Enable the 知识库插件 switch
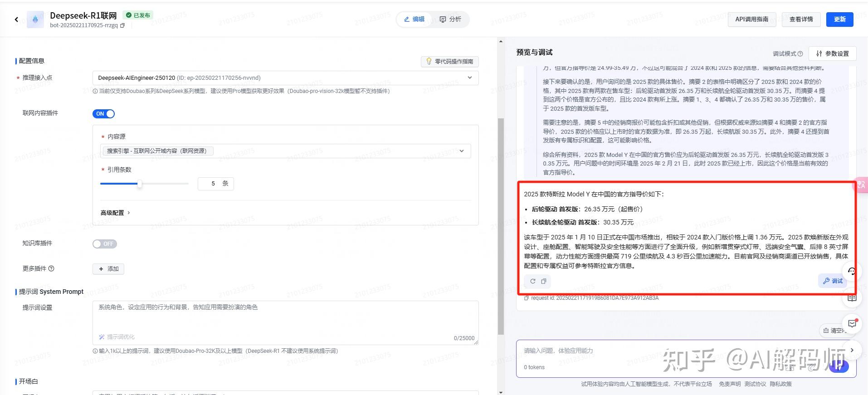This screenshot has width=868, height=395. pyautogui.click(x=105, y=244)
